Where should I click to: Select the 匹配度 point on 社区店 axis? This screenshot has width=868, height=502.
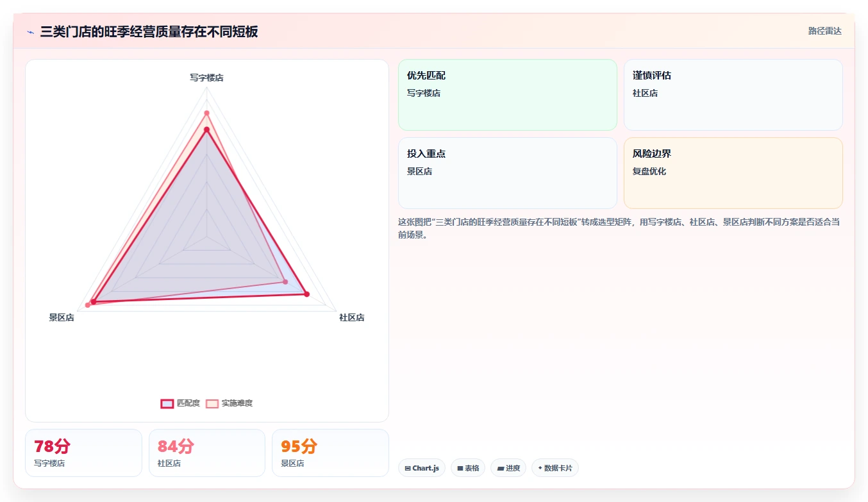306,294
